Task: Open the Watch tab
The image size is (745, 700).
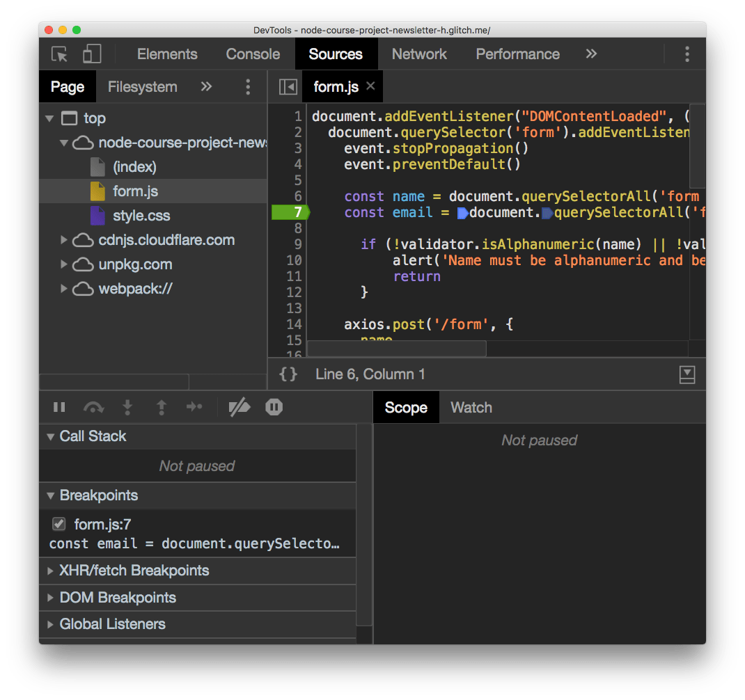Action: pos(471,407)
